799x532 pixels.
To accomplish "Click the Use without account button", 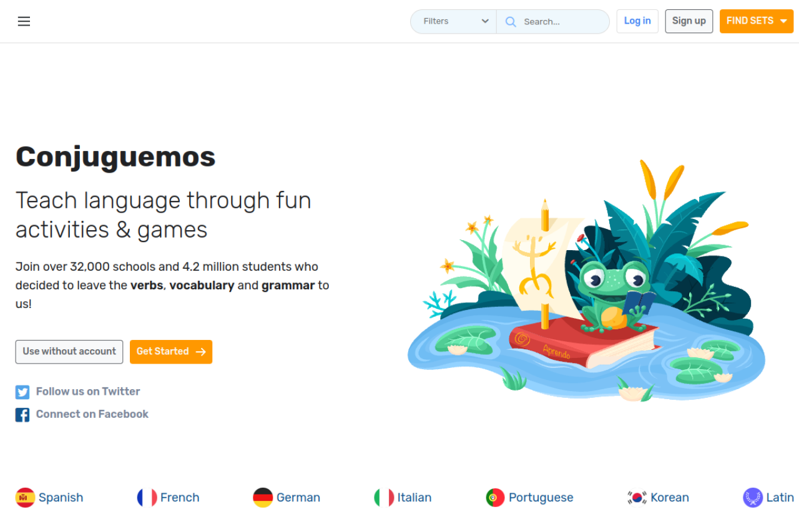I will click(69, 352).
